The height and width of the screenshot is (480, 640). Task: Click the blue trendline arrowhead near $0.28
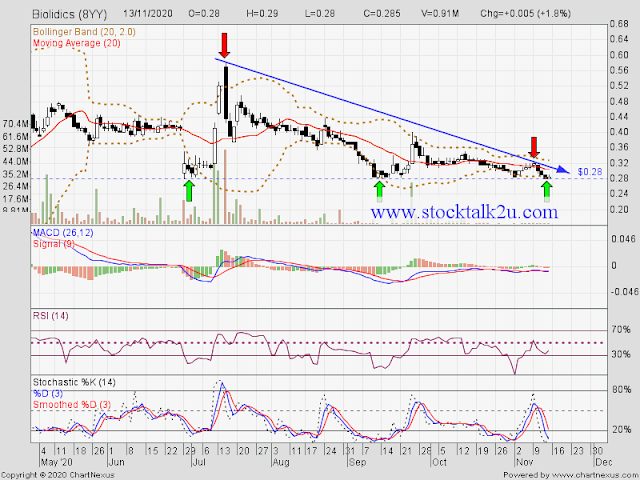[x=564, y=169]
